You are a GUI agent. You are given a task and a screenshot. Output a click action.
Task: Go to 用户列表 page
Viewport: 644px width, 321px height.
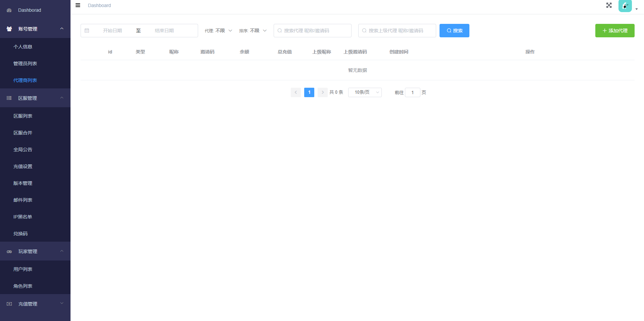pos(23,269)
